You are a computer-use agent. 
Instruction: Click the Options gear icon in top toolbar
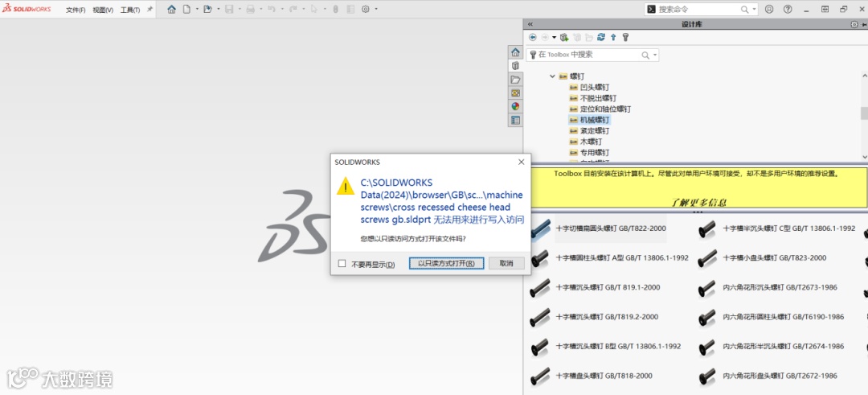pos(366,9)
